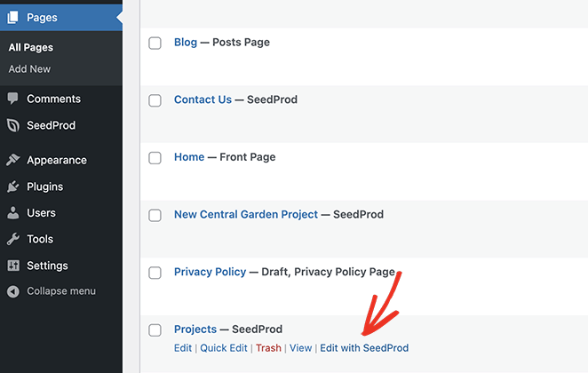This screenshot has width=588, height=373.
Task: Click the Plugins plug icon
Action: click(12, 186)
